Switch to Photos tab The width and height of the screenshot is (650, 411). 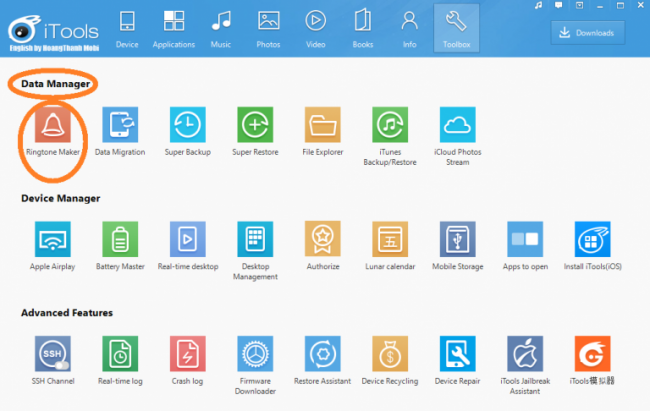268,29
